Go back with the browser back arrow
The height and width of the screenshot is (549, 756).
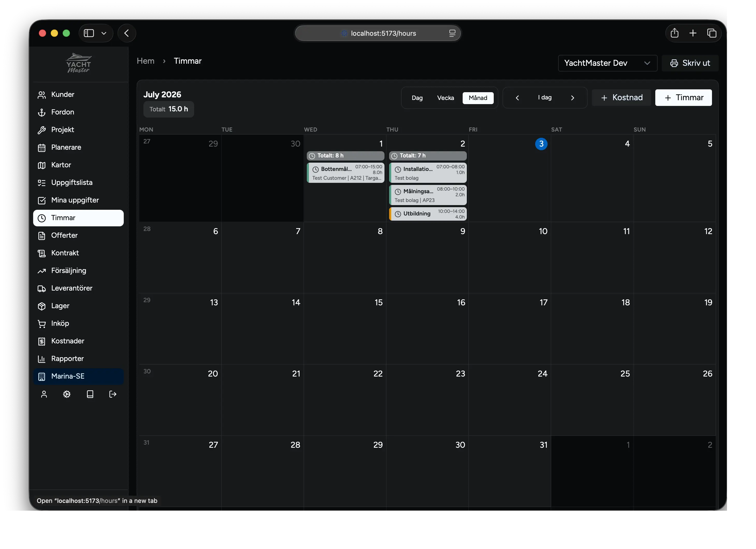[x=127, y=33]
